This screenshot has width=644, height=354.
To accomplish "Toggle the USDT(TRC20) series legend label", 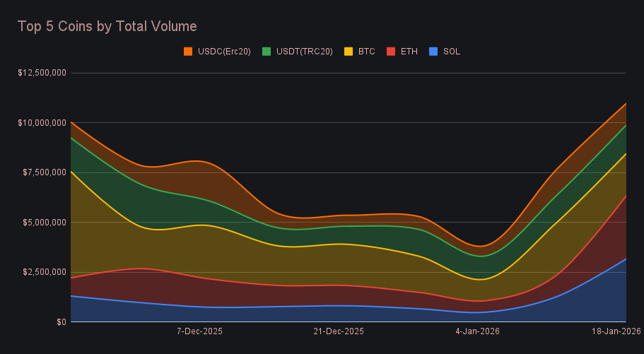I will click(304, 52).
